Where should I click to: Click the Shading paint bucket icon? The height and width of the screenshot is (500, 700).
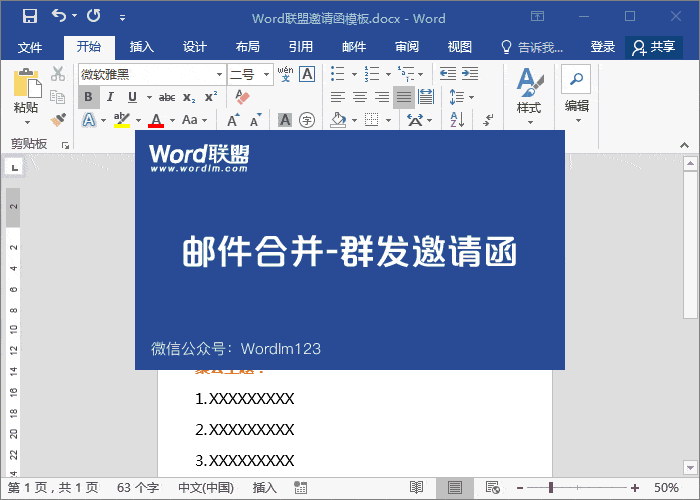(x=338, y=120)
